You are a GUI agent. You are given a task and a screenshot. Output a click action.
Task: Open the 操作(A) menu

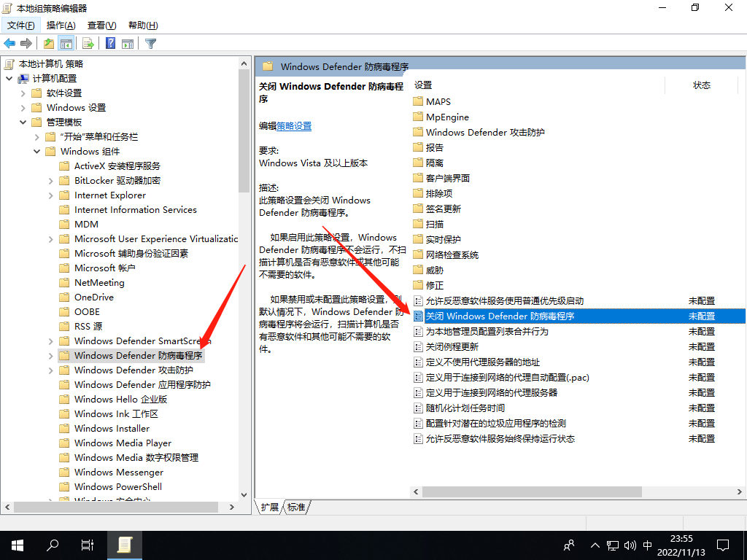tap(61, 26)
